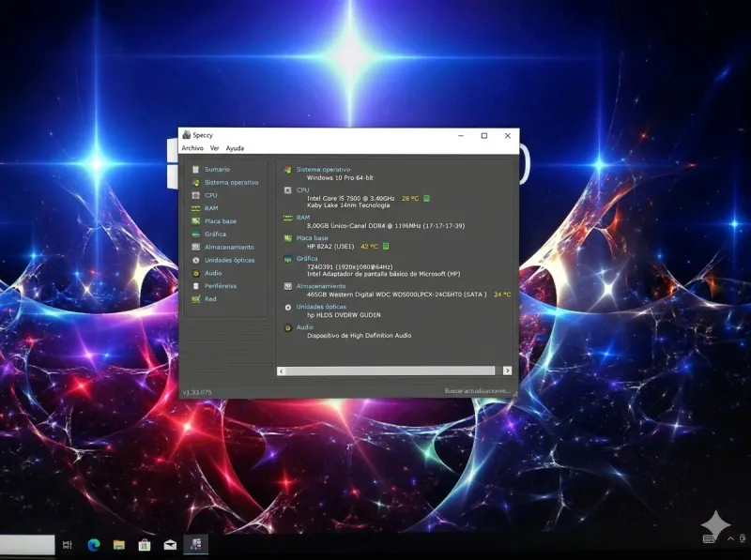Click the Intel Core i5 7500 text

[x=350, y=198]
